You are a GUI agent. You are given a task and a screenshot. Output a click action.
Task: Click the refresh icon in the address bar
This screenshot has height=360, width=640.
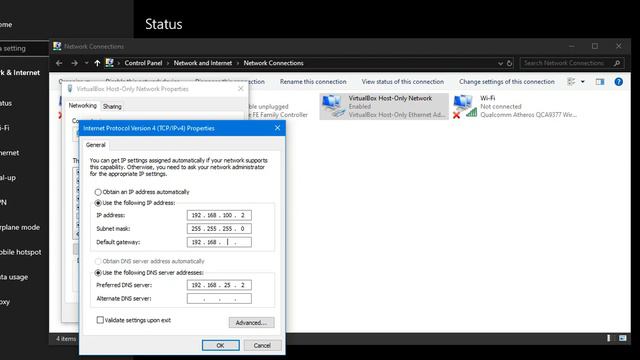509,64
